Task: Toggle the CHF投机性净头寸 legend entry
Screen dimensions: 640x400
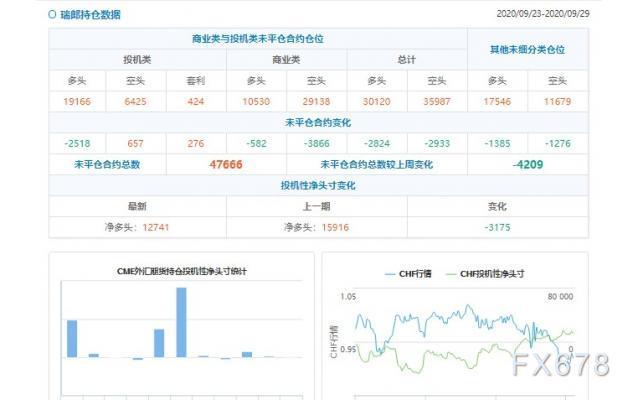Action: coord(486,274)
